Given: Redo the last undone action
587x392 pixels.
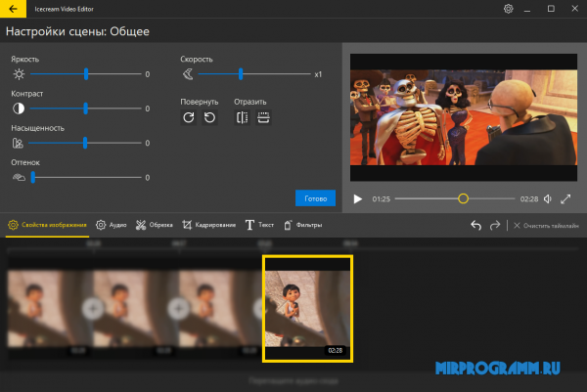Looking at the screenshot, I should click(495, 225).
